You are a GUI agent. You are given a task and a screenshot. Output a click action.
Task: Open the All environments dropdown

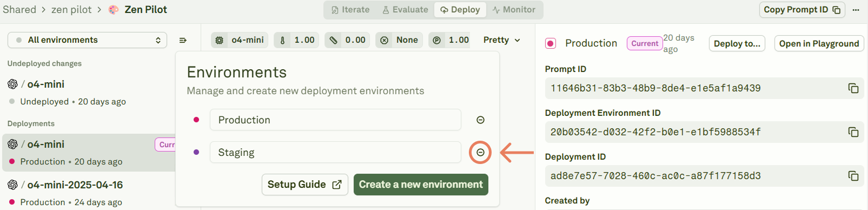tap(87, 40)
